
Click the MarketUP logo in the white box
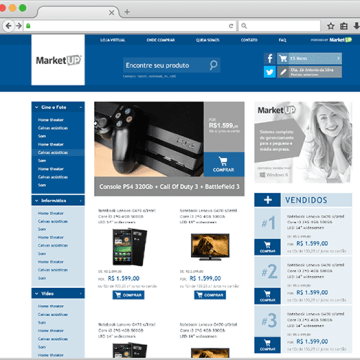tap(59, 60)
